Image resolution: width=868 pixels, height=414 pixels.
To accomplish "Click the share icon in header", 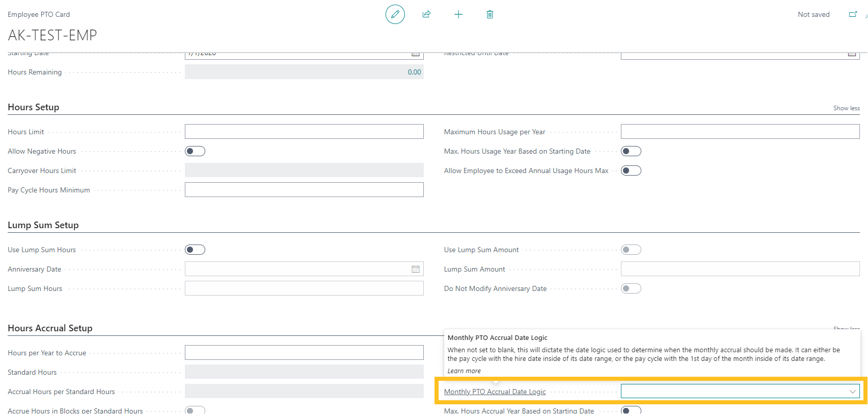I will pos(426,14).
